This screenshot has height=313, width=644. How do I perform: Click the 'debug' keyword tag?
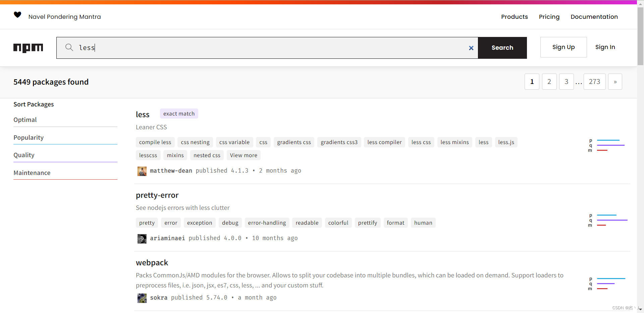point(230,223)
